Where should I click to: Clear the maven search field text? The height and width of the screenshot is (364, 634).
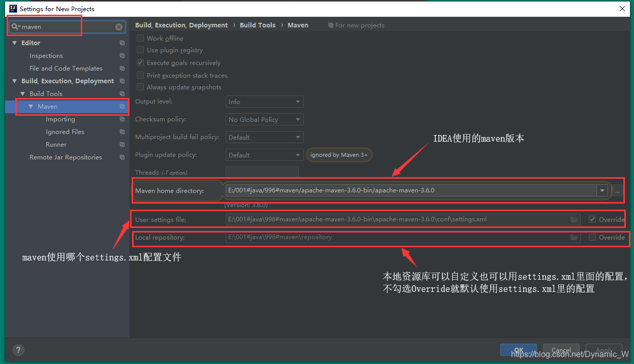119,27
